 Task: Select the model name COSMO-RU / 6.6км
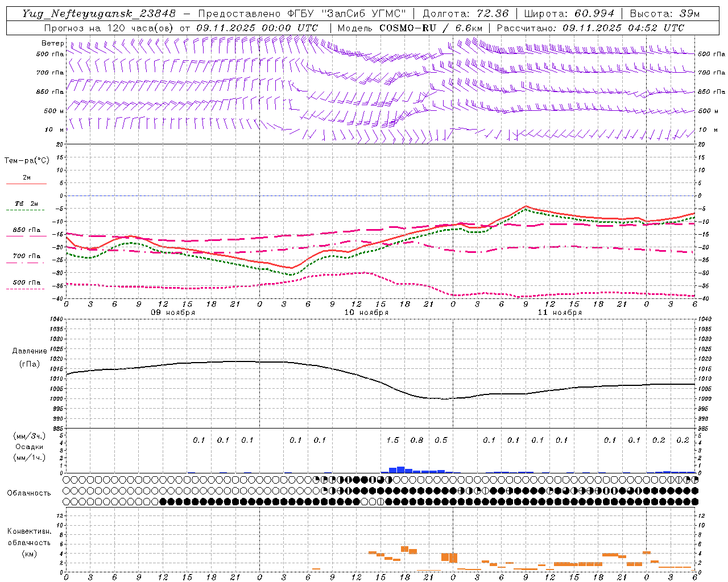coord(432,28)
